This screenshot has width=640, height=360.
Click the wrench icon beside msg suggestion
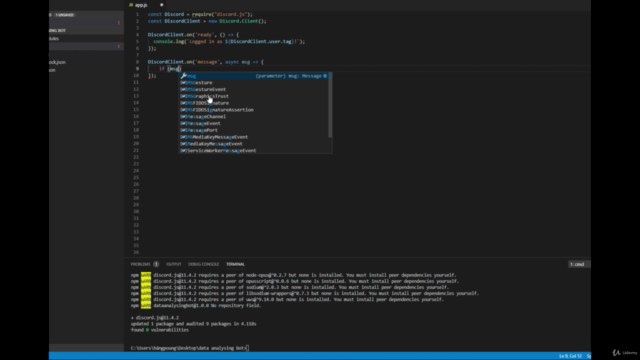click(x=184, y=76)
